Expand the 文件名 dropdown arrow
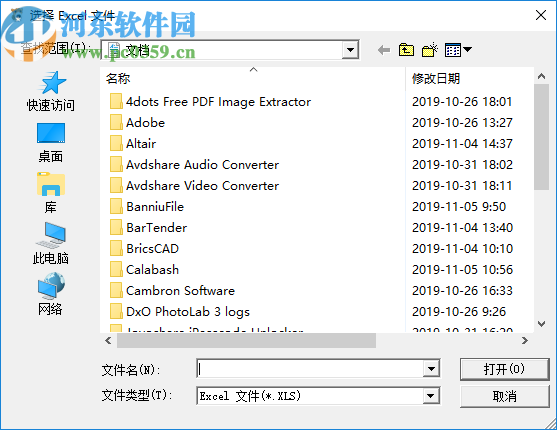The image size is (557, 430). click(431, 369)
